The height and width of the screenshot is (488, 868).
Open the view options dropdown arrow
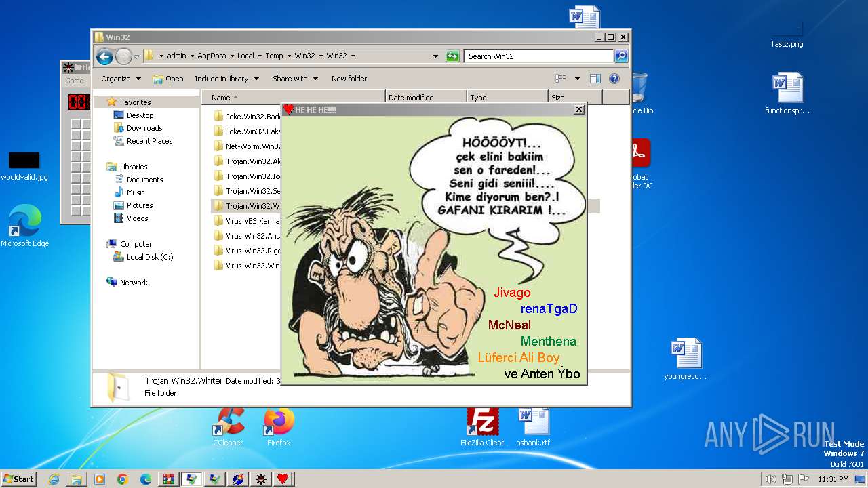[577, 79]
